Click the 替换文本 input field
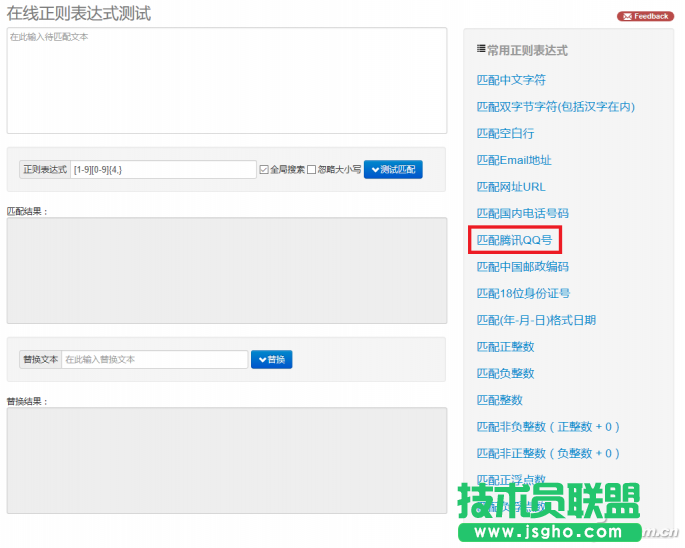Image resolution: width=685 pixels, height=548 pixels. (x=154, y=359)
